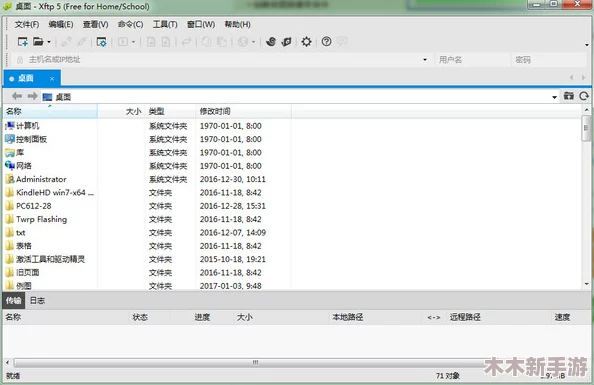The image size is (594, 385).
Task: Open the 命令(C) menu
Action: click(x=130, y=24)
